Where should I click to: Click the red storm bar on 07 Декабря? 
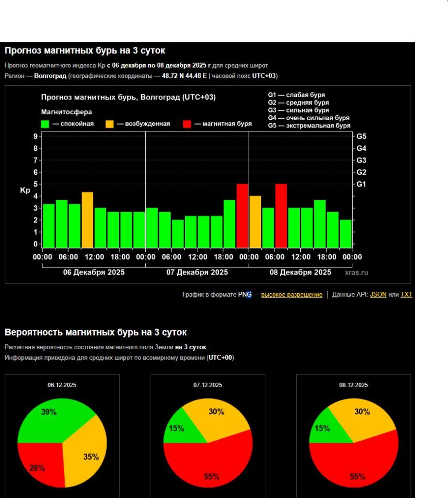pos(242,215)
